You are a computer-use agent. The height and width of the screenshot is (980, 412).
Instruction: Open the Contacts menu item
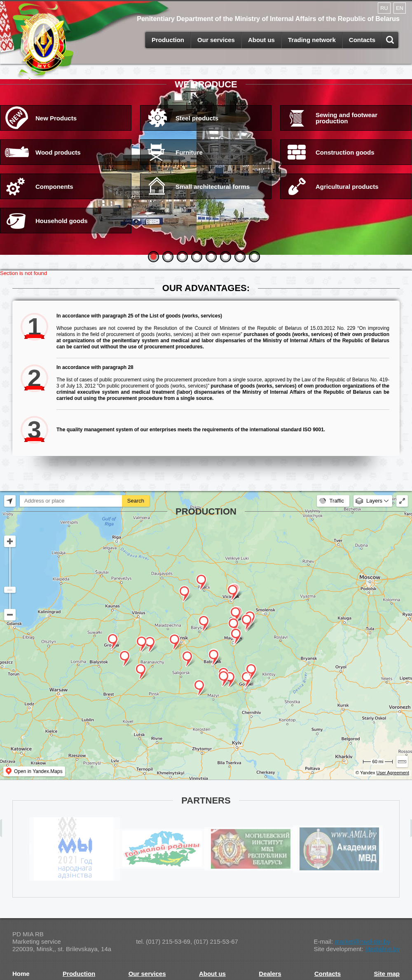[x=362, y=40]
